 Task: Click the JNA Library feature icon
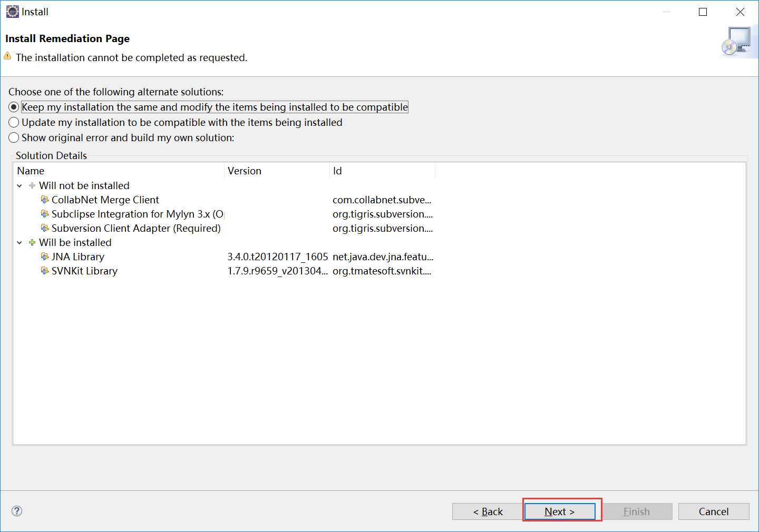pyautogui.click(x=45, y=257)
